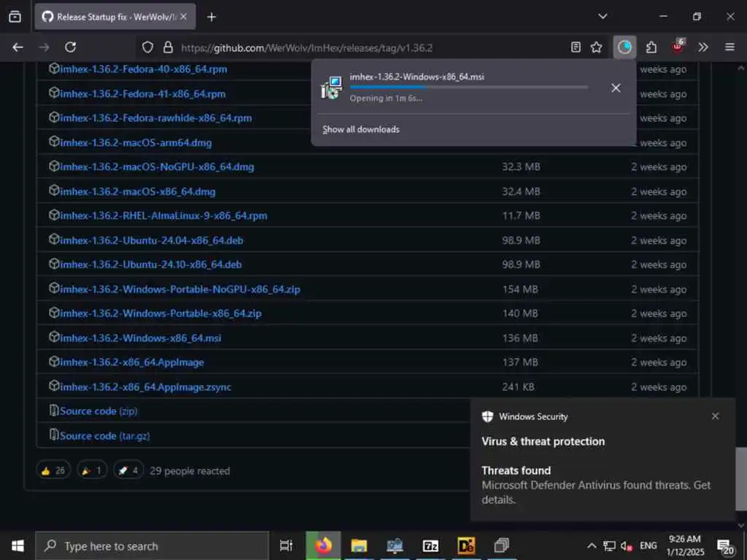Open File Explorer from the taskbar
Image resolution: width=747 pixels, height=560 pixels.
coord(359,545)
